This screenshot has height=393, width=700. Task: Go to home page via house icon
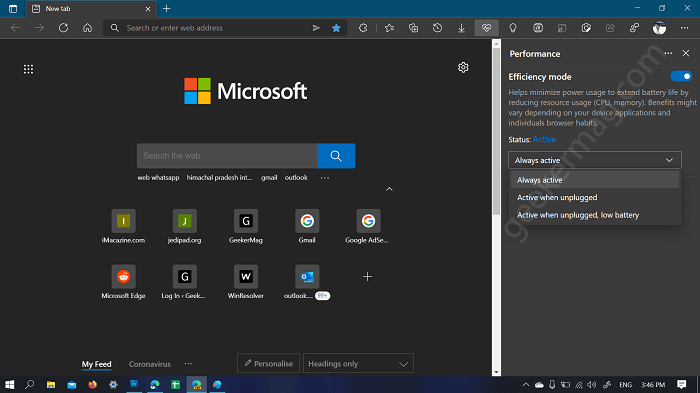pos(88,28)
